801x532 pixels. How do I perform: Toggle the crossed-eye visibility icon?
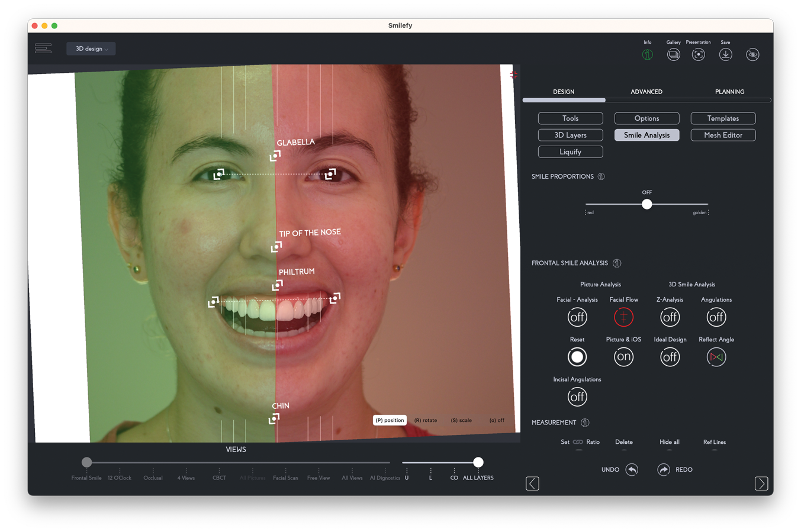[x=752, y=54]
